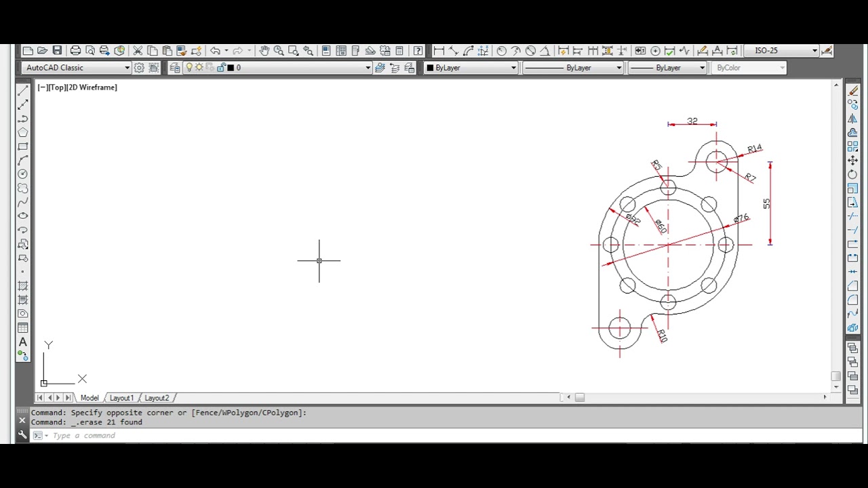868x488 pixels.
Task: Select the Multiline Text tool
Action: coord(22,342)
